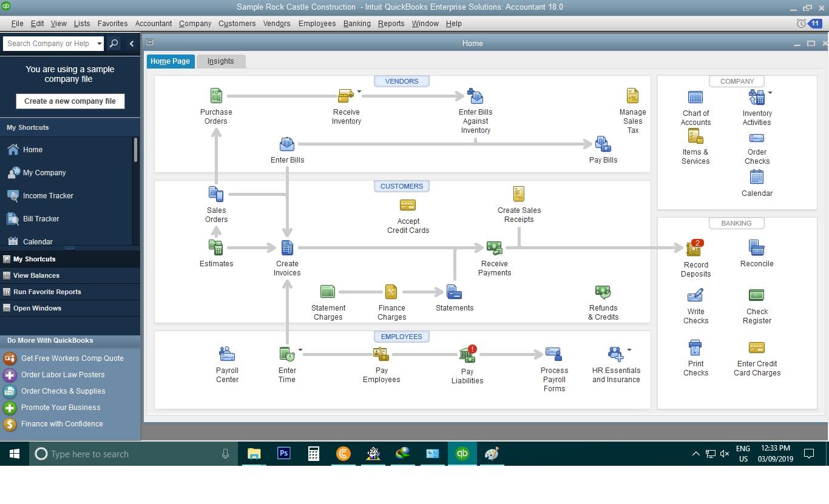This screenshot has width=829, height=504.
Task: Open the Purchase Orders icon
Action: (216, 96)
